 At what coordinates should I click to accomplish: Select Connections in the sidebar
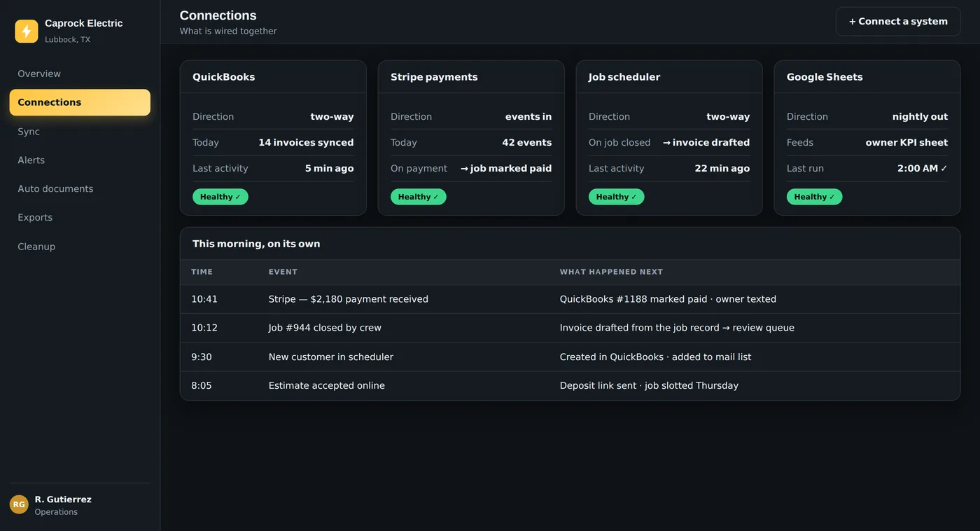click(80, 102)
